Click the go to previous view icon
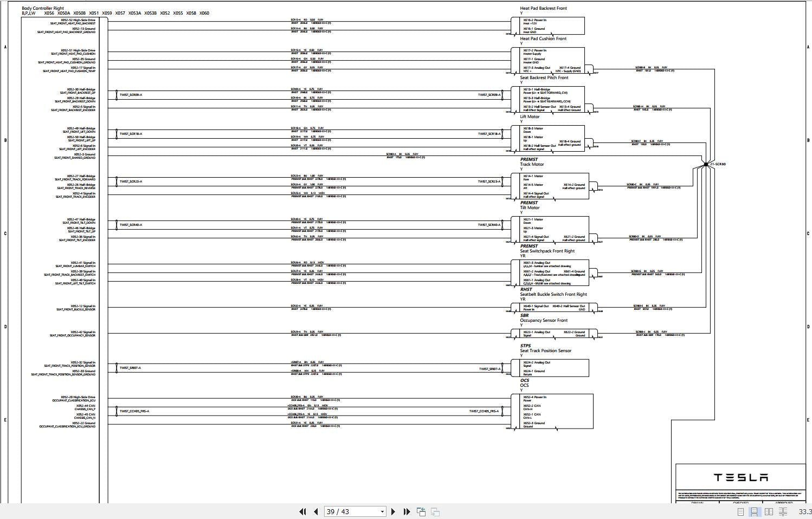Screen dimensions: 812x519 pos(421,511)
